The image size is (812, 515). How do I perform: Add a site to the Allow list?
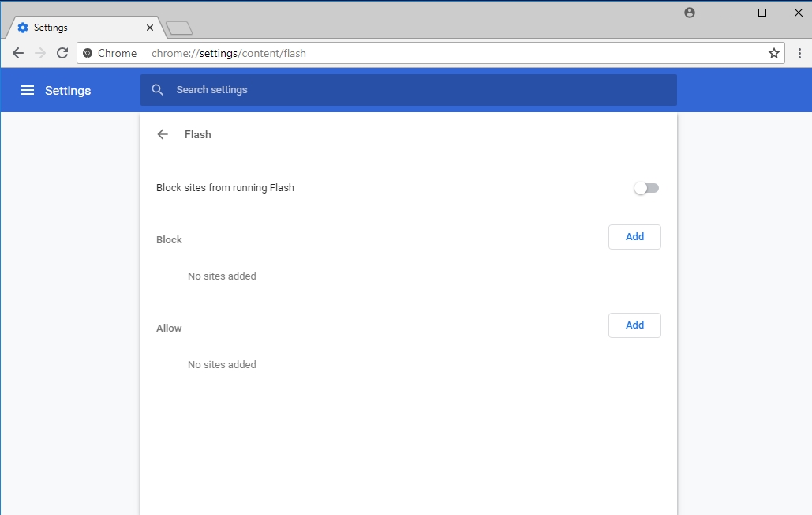click(634, 325)
